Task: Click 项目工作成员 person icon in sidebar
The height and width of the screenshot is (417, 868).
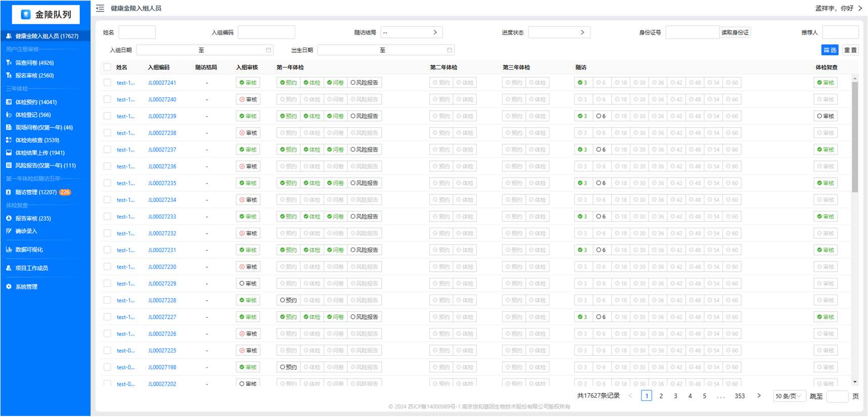Action: tap(9, 268)
